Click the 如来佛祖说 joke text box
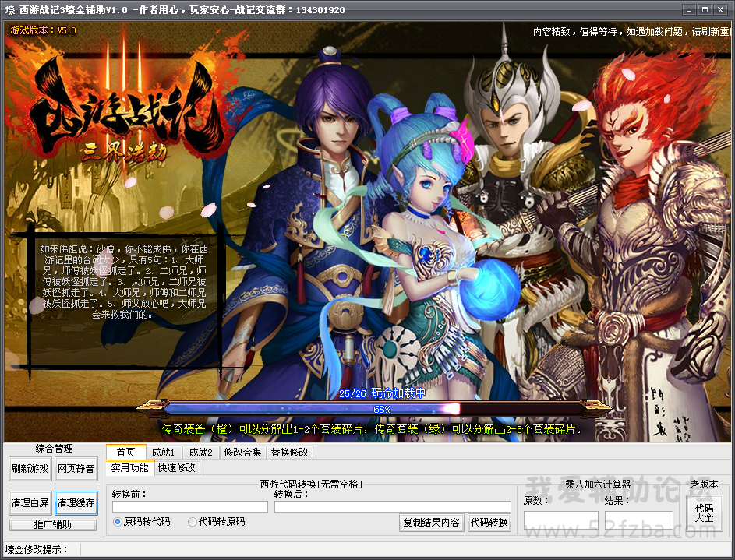Screen dimensions: 735x560 [124, 282]
